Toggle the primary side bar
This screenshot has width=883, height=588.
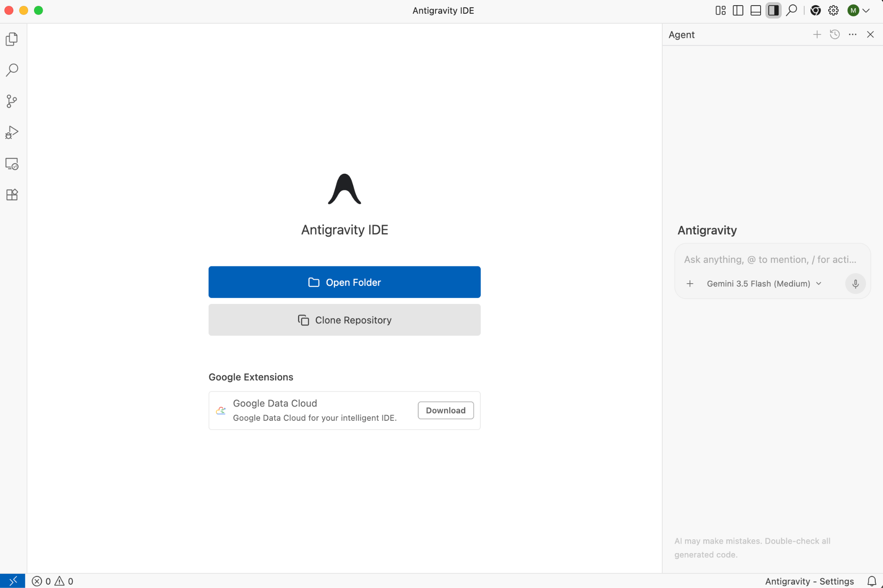[738, 10]
